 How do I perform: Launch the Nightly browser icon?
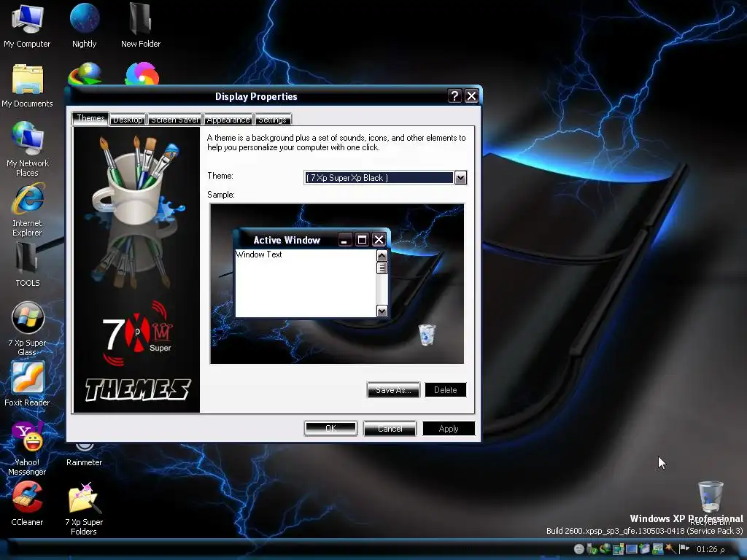coord(85,26)
